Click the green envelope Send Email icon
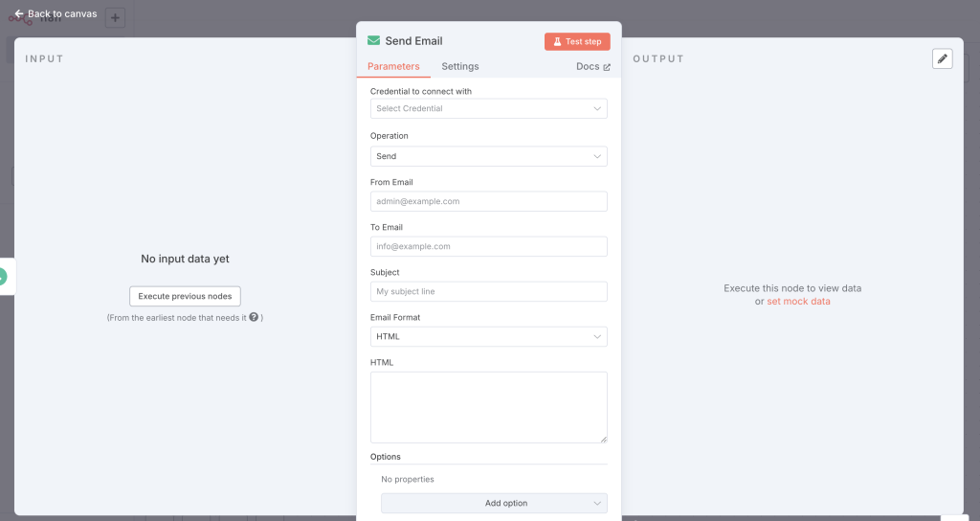The width and height of the screenshot is (980, 521). [373, 41]
